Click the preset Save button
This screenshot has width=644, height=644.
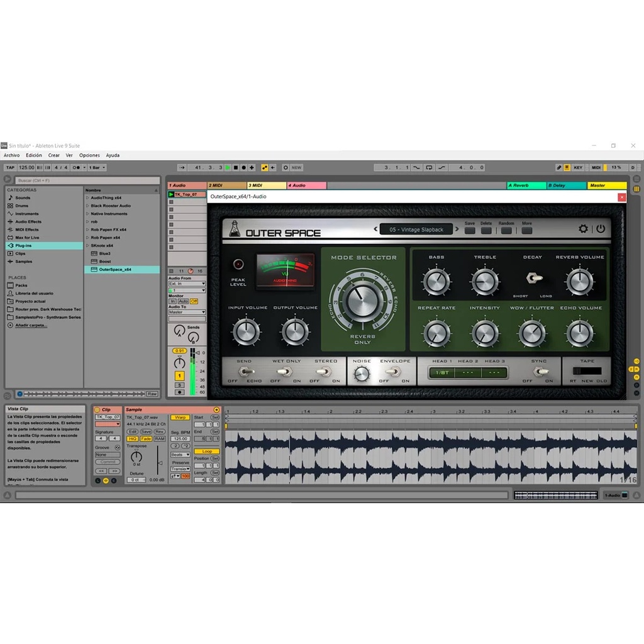[469, 230]
